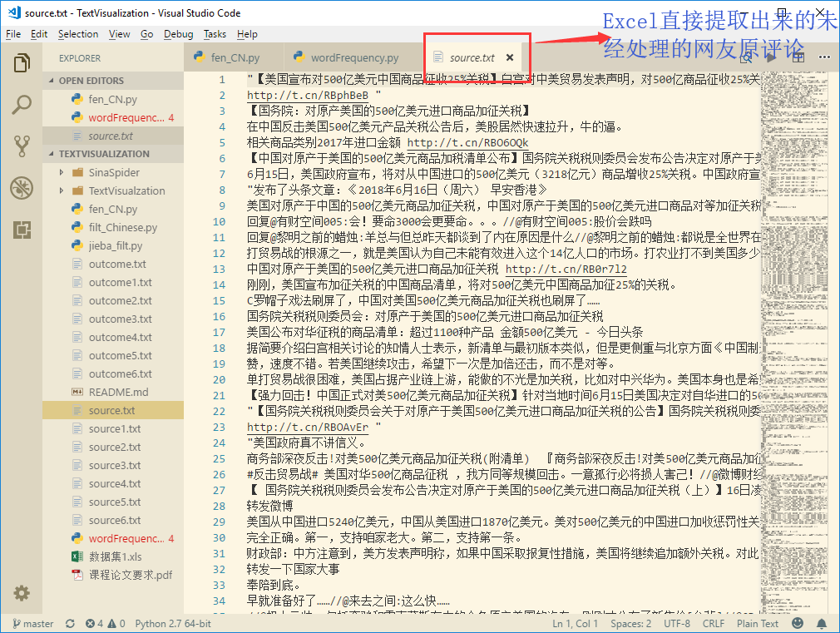Change indentation via Spaces: 2
This screenshot has width=840, height=633.
(631, 623)
